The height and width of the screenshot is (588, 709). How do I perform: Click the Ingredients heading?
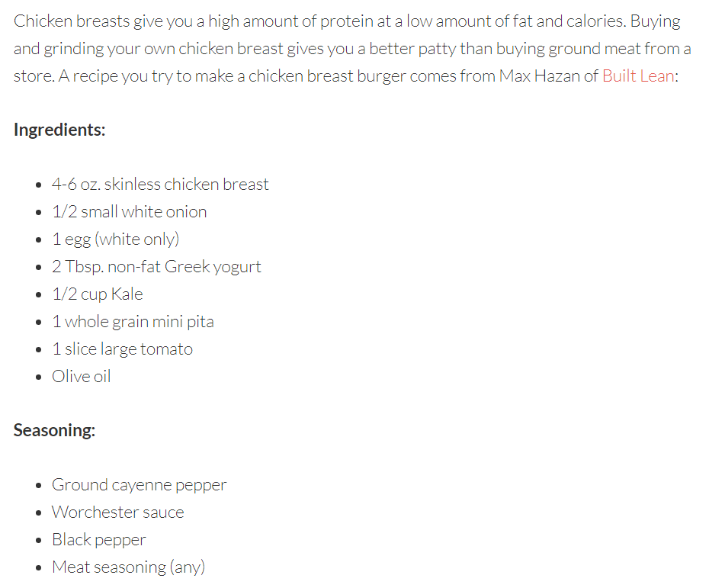click(x=59, y=130)
